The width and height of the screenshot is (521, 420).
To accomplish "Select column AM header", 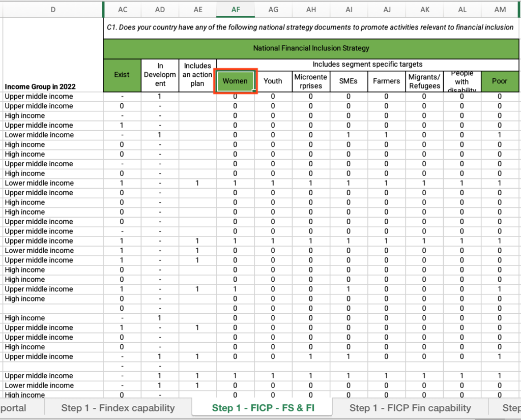I will click(500, 10).
